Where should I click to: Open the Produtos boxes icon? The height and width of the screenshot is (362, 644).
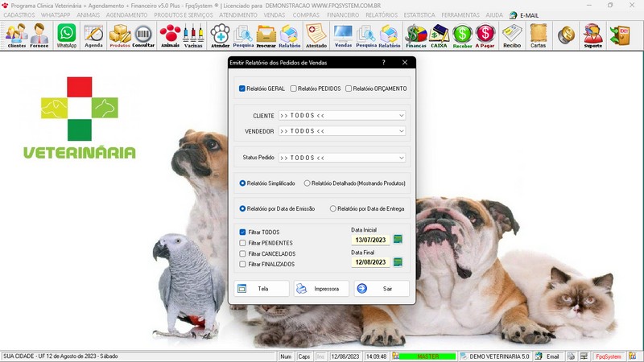pyautogui.click(x=120, y=35)
